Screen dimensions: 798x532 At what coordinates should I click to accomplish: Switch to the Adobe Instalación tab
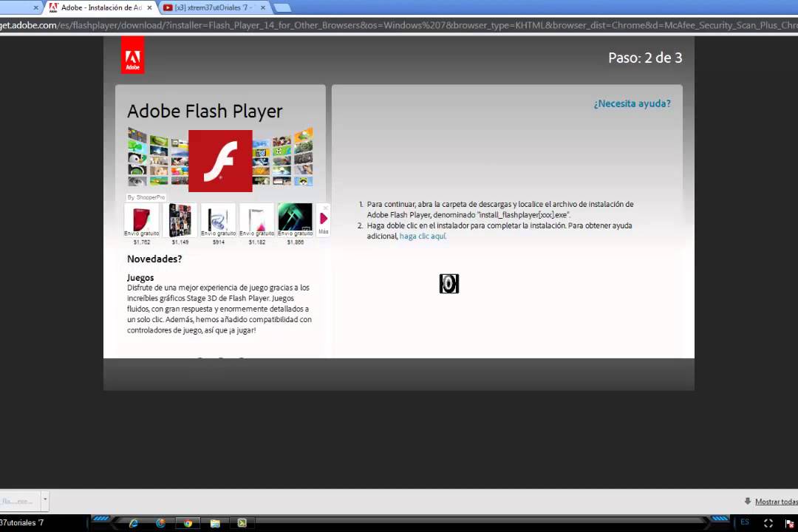pyautogui.click(x=101, y=7)
